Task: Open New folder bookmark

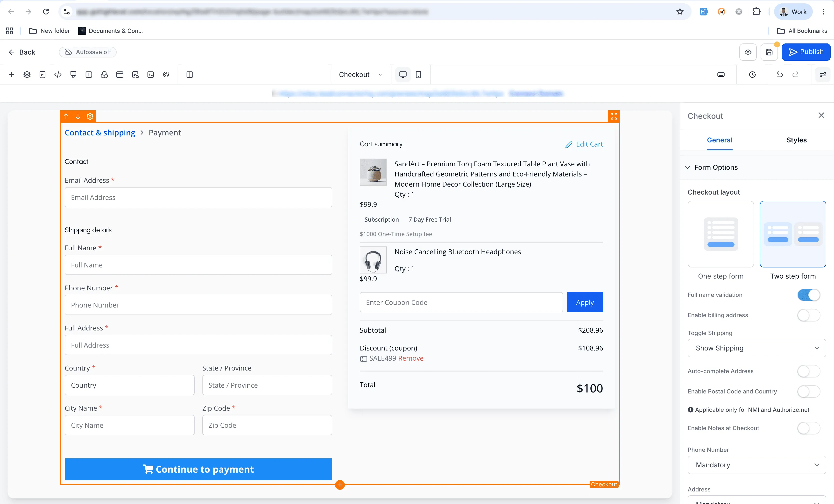Action: [x=49, y=31]
